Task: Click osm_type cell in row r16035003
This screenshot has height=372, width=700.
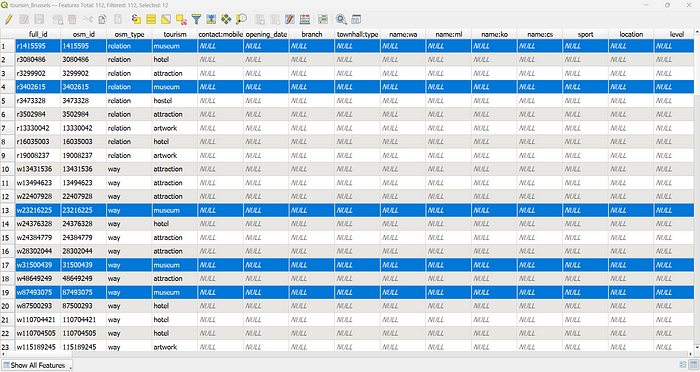Action: click(129, 142)
